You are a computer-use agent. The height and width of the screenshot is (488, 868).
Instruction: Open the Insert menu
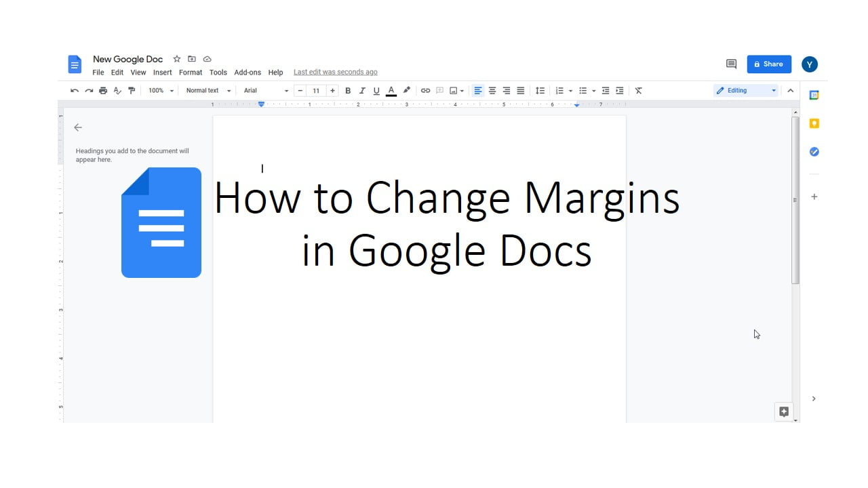coord(163,73)
